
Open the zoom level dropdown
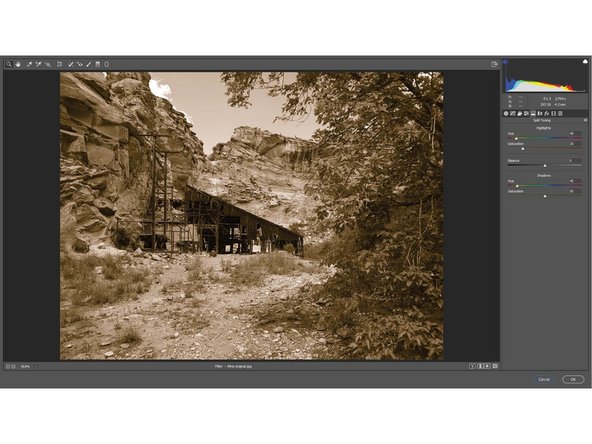coord(36,366)
